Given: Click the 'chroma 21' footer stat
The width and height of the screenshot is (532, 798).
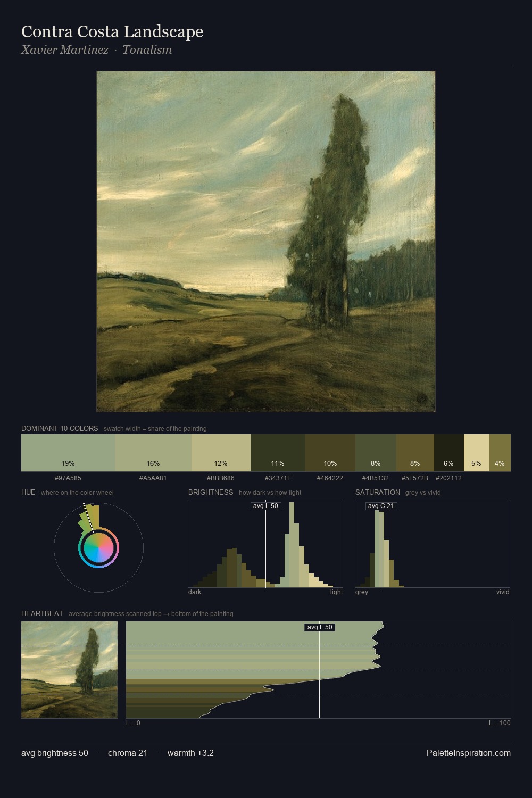Looking at the screenshot, I should (128, 753).
